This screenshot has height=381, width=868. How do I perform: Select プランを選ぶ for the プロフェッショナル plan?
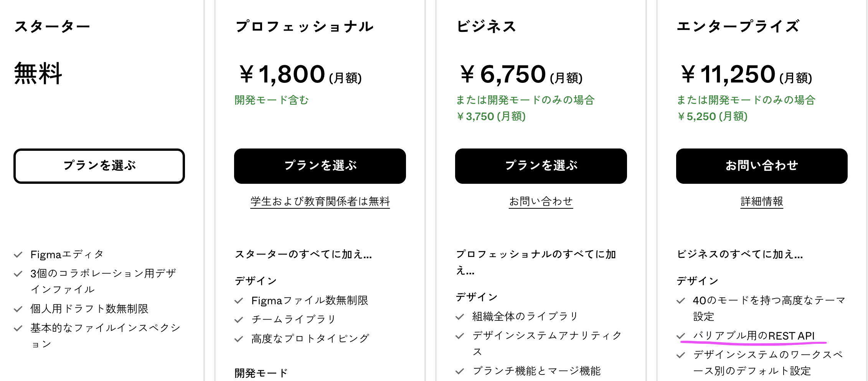click(320, 166)
